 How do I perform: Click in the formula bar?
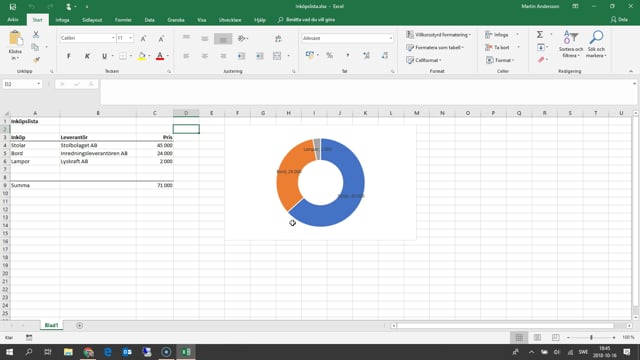pos(368,92)
